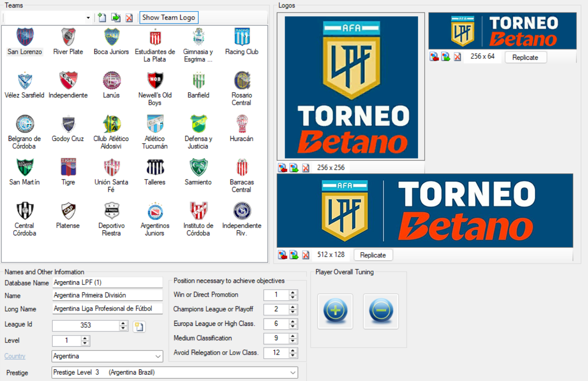Decrease the Level value
The width and height of the screenshot is (588, 381).
click(85, 343)
